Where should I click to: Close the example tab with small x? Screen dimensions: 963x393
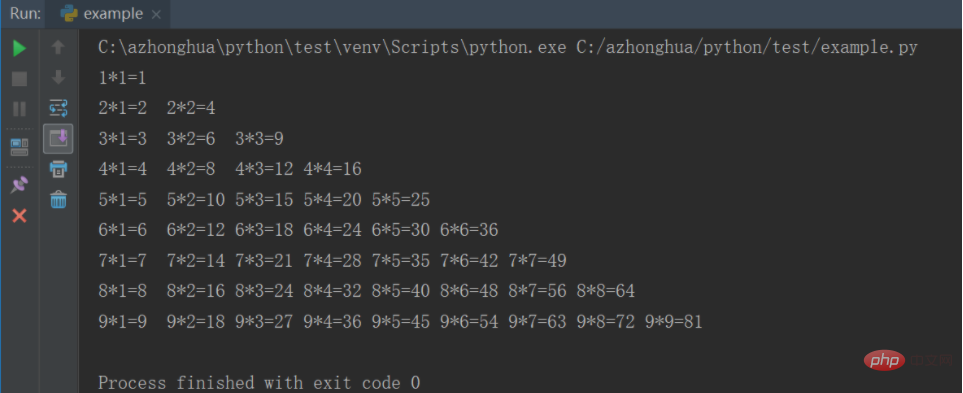(156, 14)
